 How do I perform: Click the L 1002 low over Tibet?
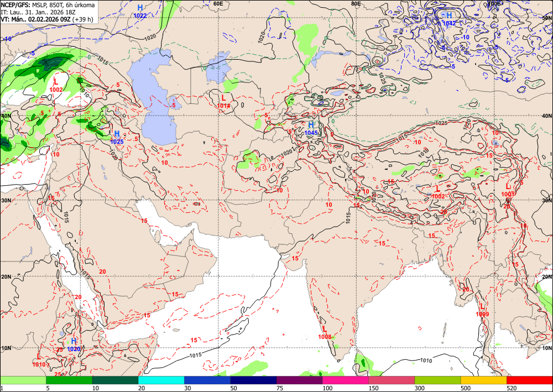click(438, 192)
